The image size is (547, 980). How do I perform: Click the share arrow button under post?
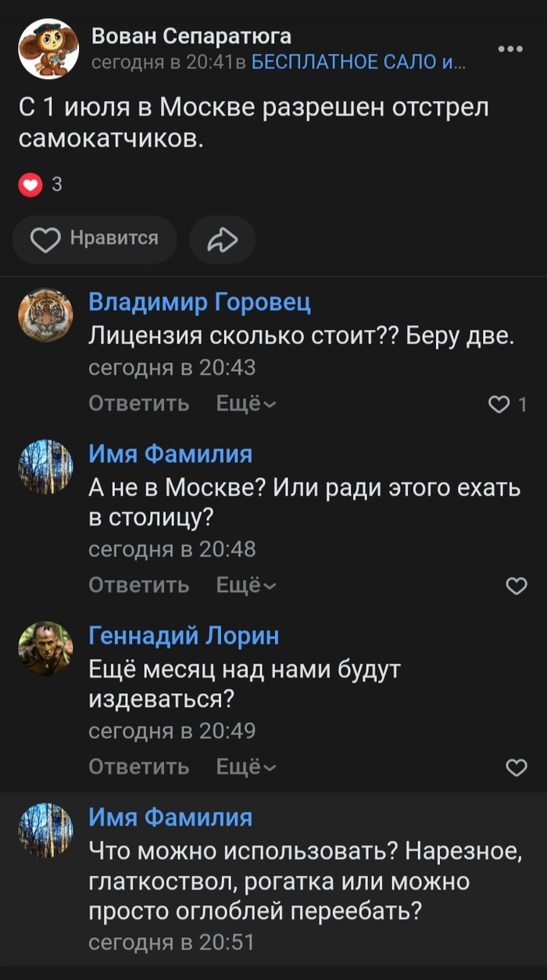click(222, 239)
